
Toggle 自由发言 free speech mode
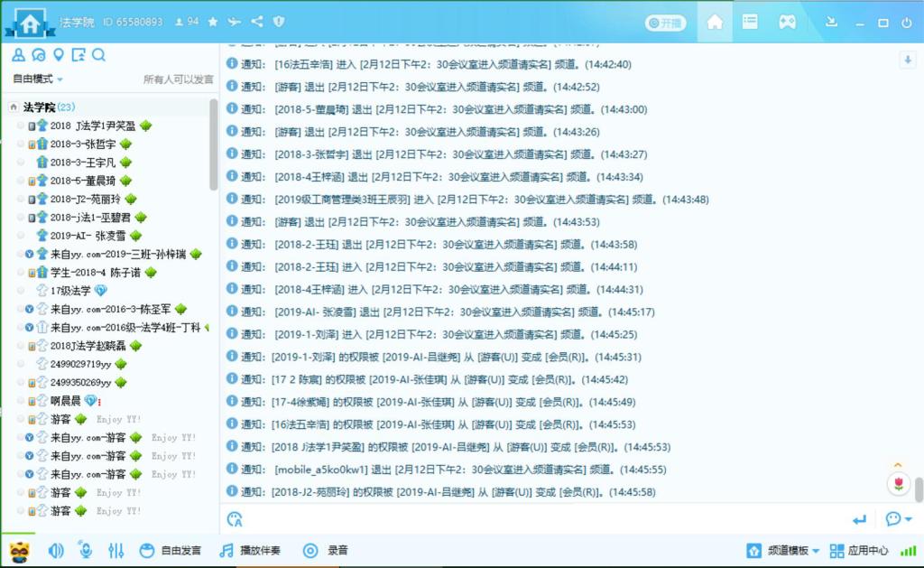pos(170,550)
